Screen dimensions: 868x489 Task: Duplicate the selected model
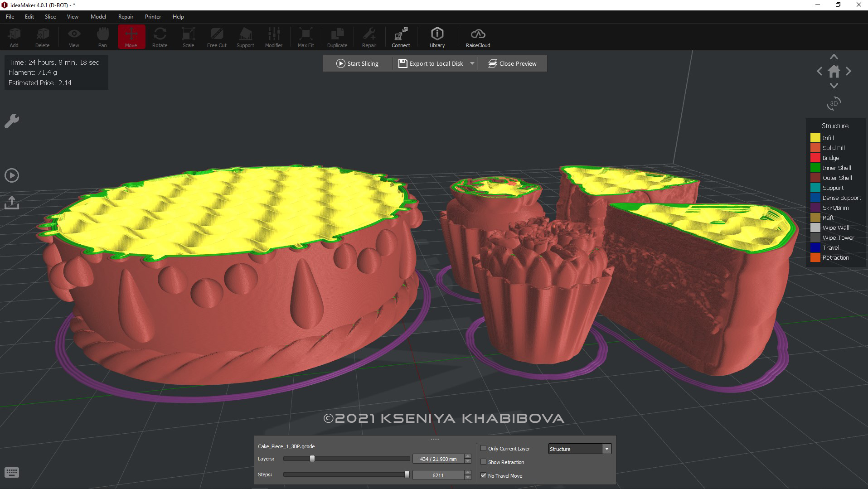pos(337,36)
